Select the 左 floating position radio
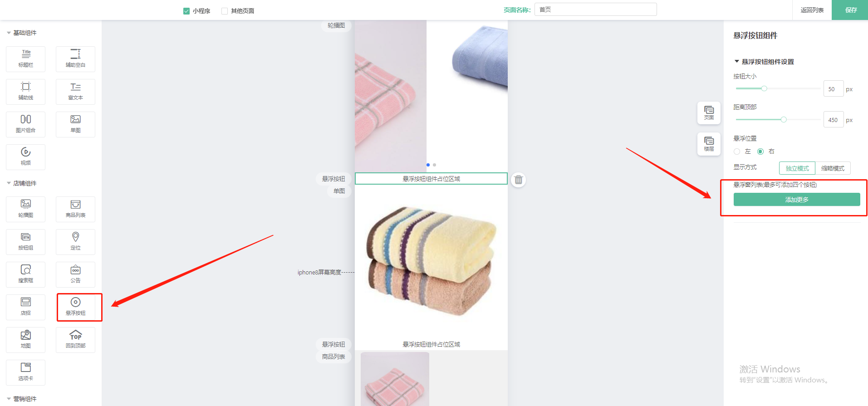 click(x=737, y=152)
